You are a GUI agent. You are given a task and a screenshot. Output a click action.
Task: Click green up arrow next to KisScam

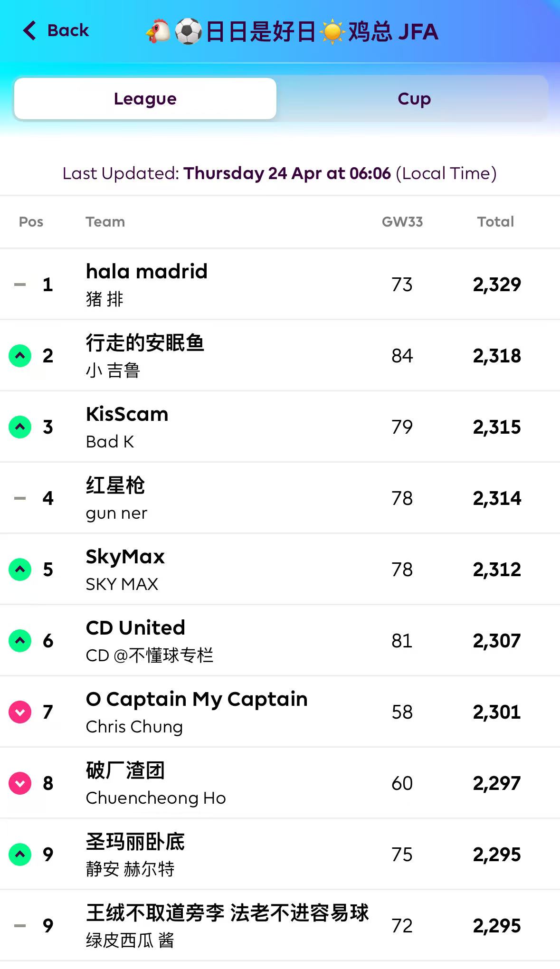point(20,427)
